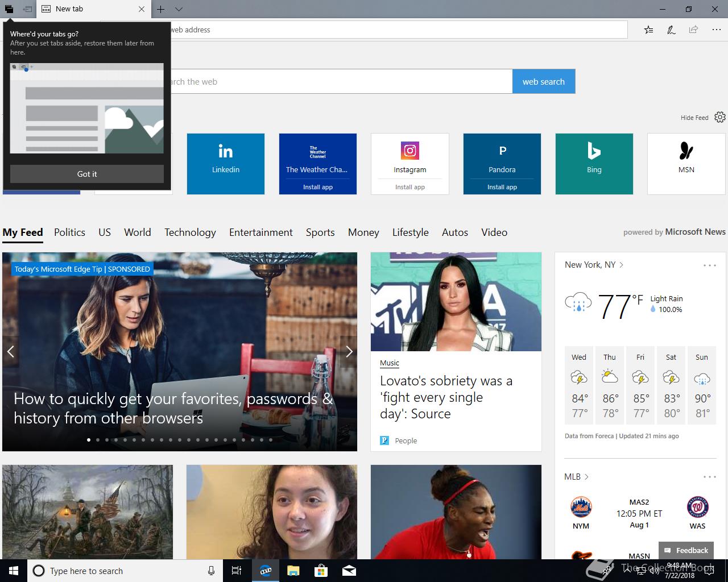Dismiss the tip with Got it button
The height and width of the screenshot is (582, 728).
pos(87,174)
